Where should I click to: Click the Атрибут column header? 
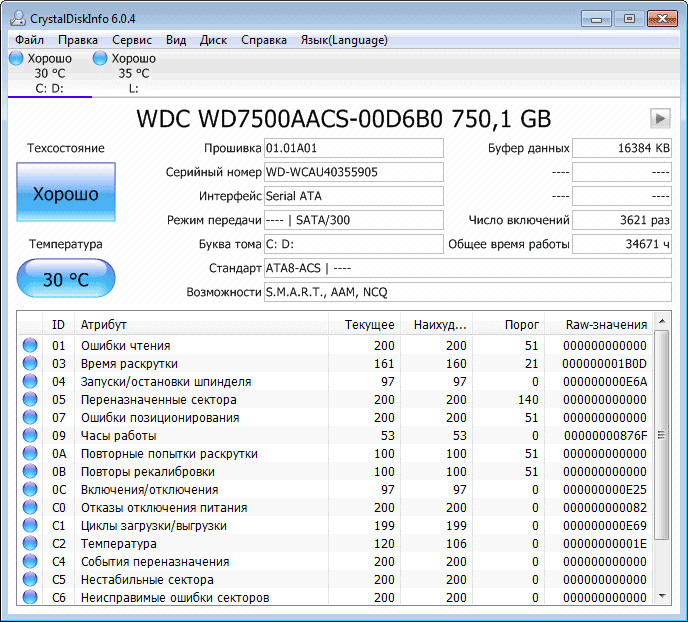(x=201, y=325)
